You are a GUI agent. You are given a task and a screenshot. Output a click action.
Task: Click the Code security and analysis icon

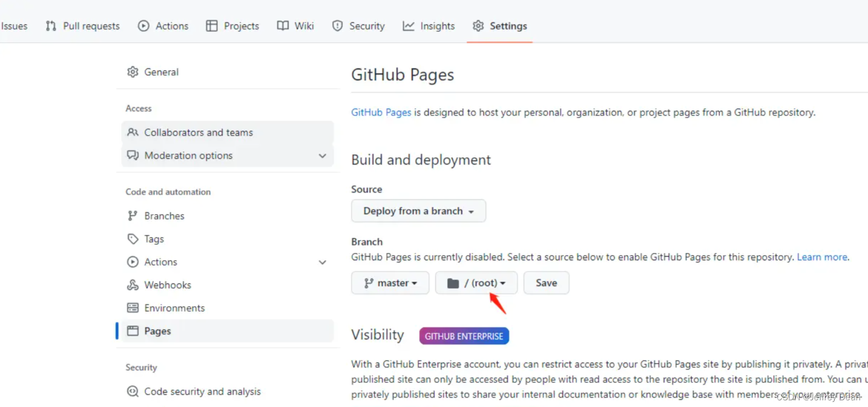tap(133, 391)
